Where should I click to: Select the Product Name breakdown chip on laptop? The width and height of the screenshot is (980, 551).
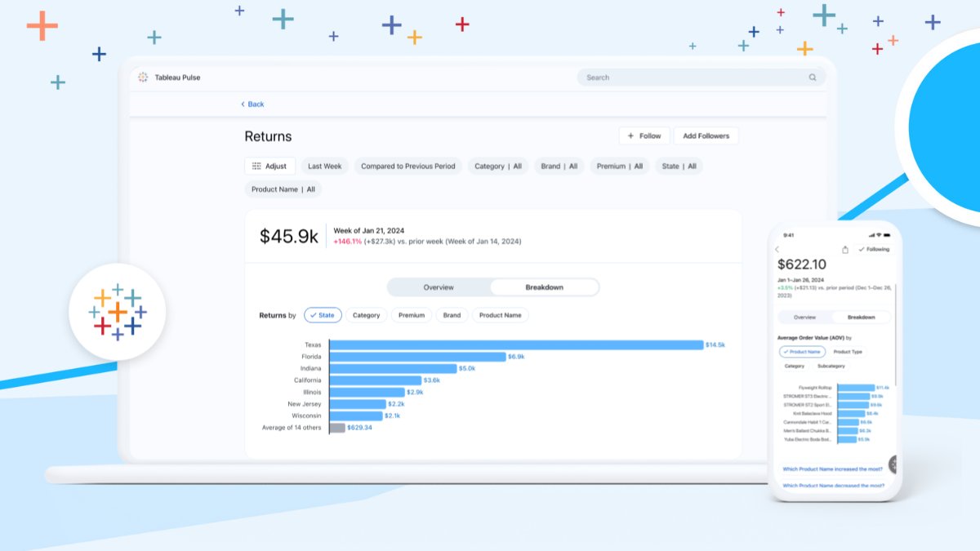pyautogui.click(x=501, y=315)
